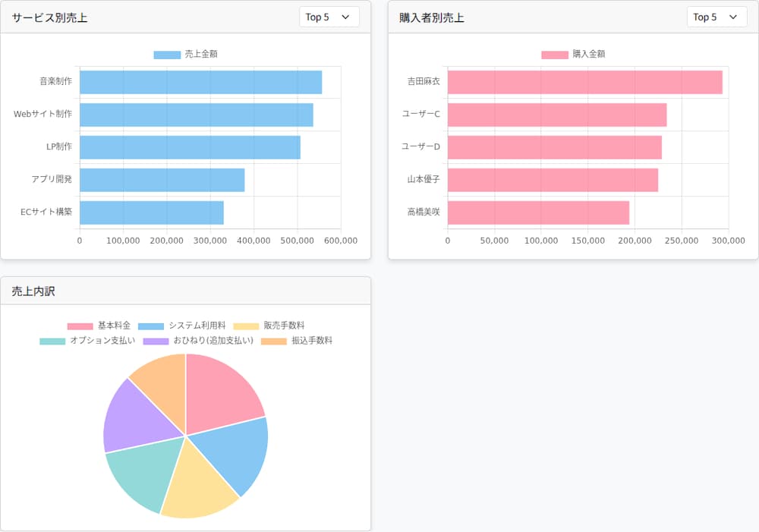Click the 山本優子 axis label
This screenshot has width=759, height=532.
click(424, 179)
